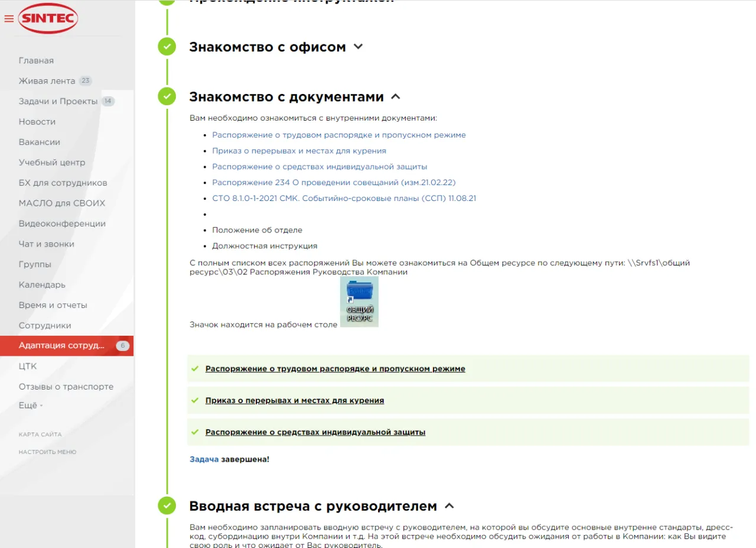Click checkmark next to Приказ о перерывах

pyautogui.click(x=195, y=400)
